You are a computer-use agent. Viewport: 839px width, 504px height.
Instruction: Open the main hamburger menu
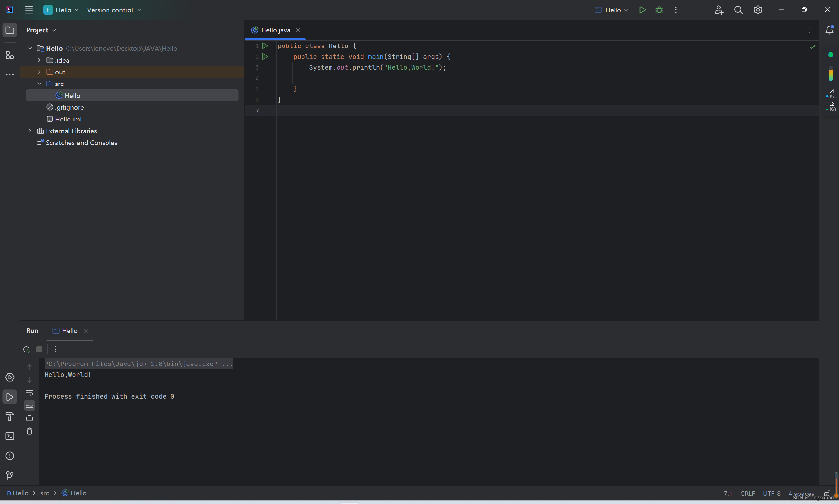pos(29,10)
